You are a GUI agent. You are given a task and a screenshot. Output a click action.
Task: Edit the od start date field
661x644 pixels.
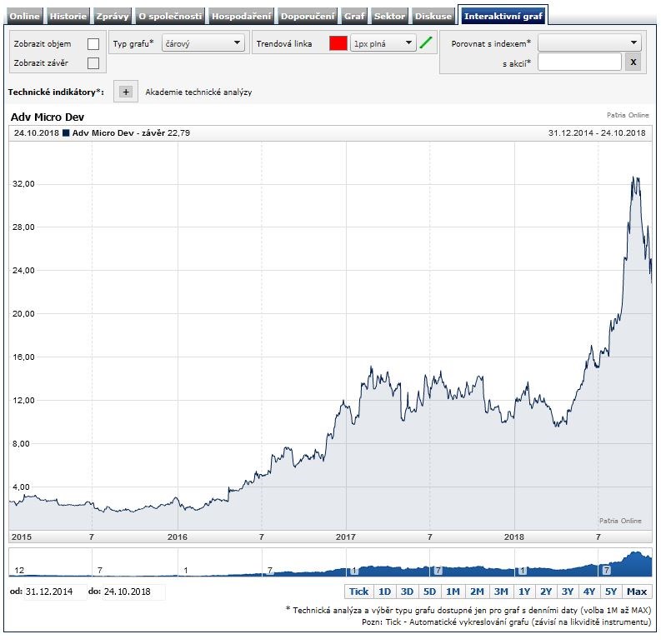click(x=55, y=592)
